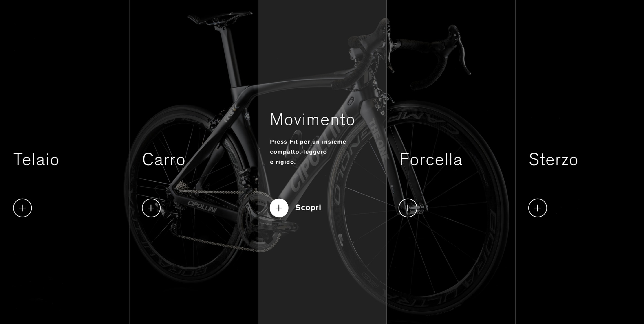The height and width of the screenshot is (324, 644).
Task: Click the Movimento title
Action: click(x=312, y=119)
